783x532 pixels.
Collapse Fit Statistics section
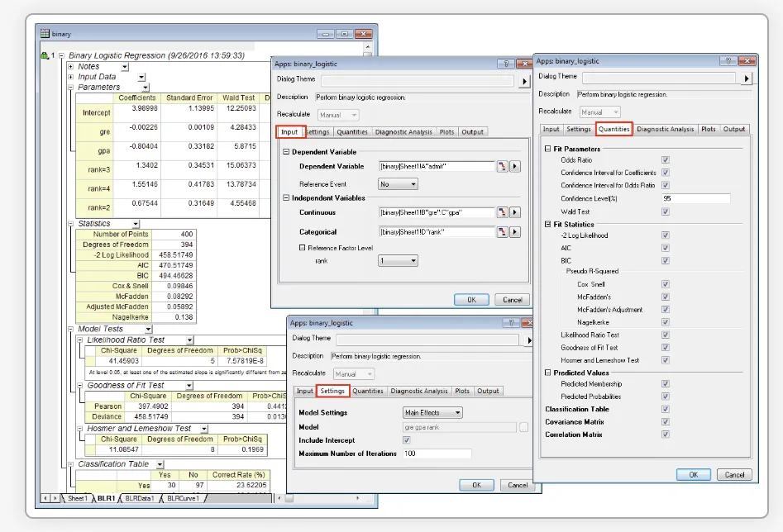548,225
